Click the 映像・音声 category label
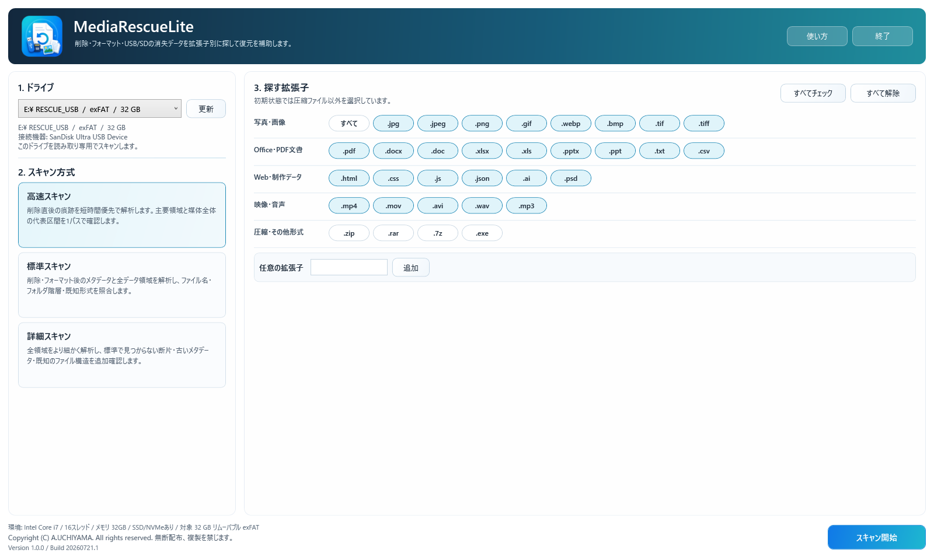This screenshot has width=934, height=560. (270, 205)
